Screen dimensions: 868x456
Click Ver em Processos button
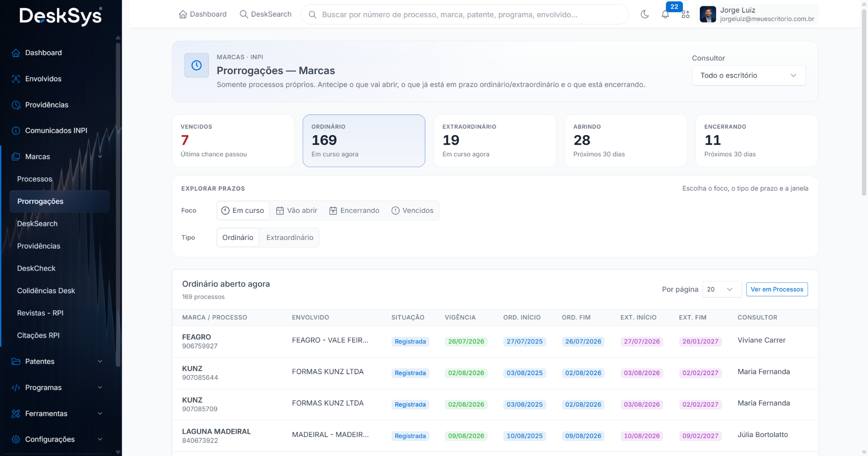(x=777, y=289)
